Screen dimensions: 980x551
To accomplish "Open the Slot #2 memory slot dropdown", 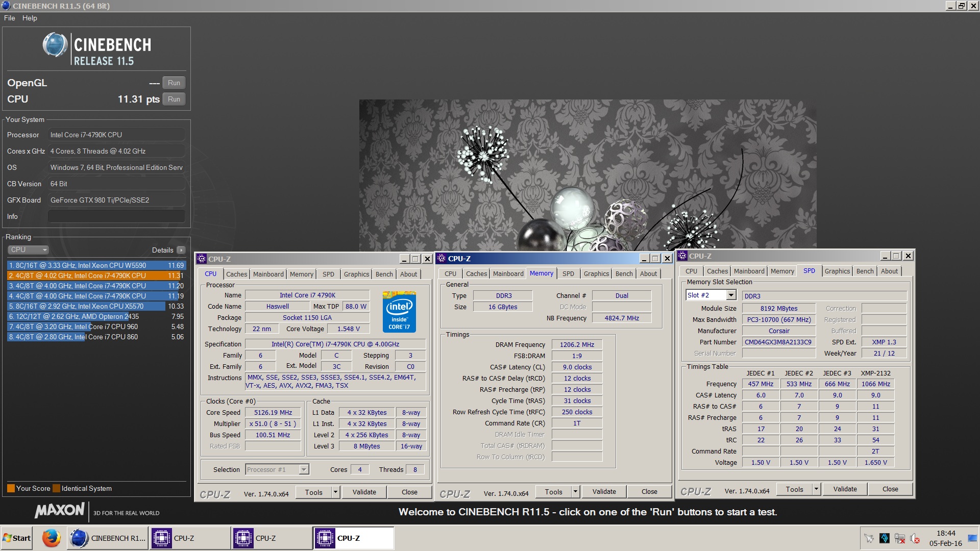I will (x=711, y=295).
